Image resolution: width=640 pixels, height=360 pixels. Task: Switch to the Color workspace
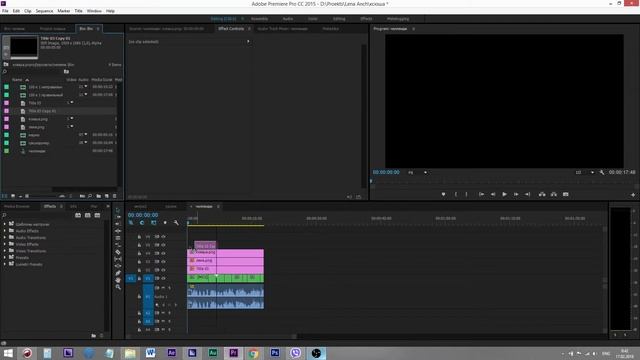[313, 19]
